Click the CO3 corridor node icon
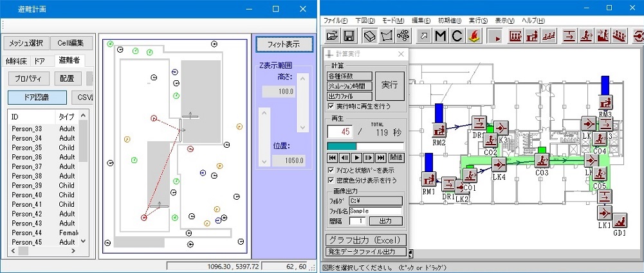Image resolution: width=644 pixels, height=273 pixels. 542,161
